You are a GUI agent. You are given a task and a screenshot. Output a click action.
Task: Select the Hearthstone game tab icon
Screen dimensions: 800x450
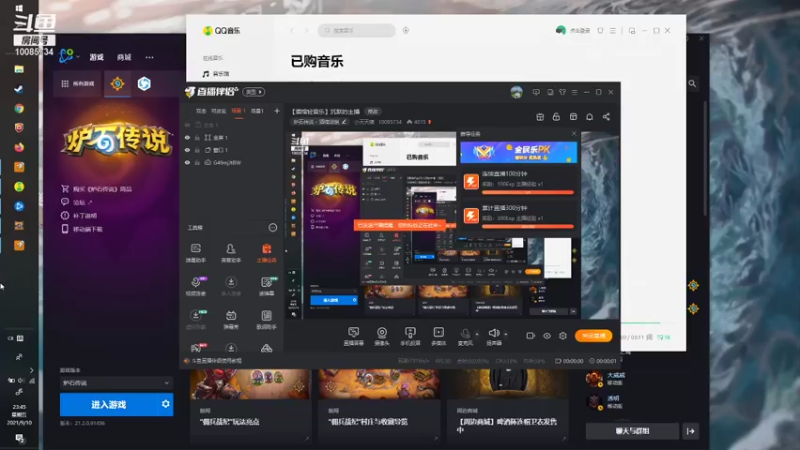point(117,84)
